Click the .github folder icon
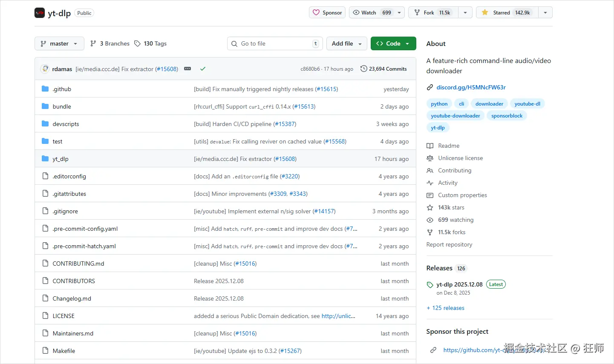The image size is (614, 364). coord(45,89)
